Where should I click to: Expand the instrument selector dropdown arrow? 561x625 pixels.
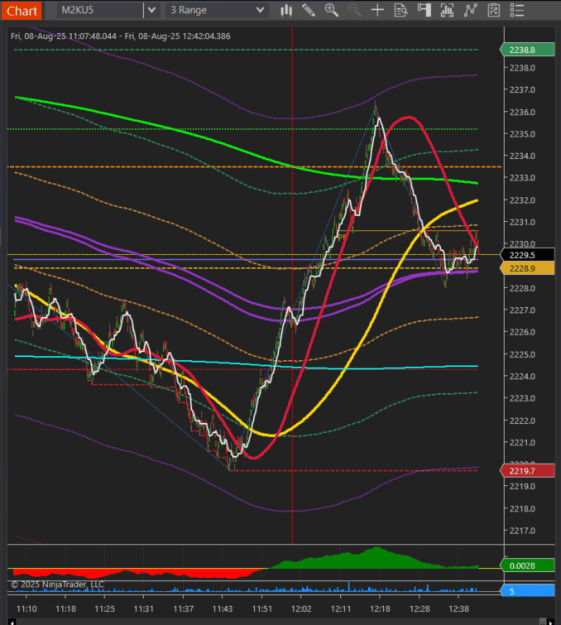point(152,10)
